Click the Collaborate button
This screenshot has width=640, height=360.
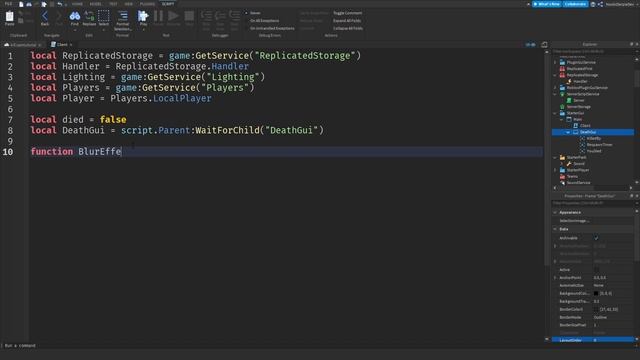pos(575,4)
